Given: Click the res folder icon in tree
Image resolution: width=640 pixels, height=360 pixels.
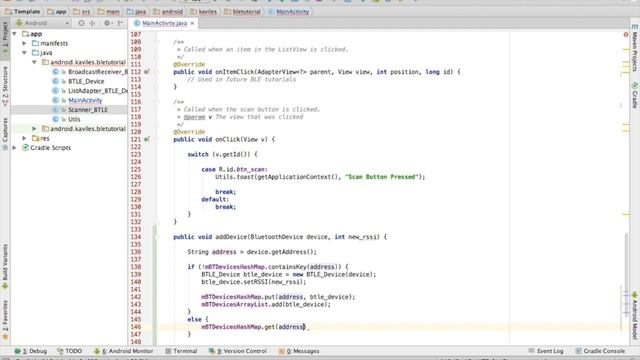Looking at the screenshot, I should 36,138.
